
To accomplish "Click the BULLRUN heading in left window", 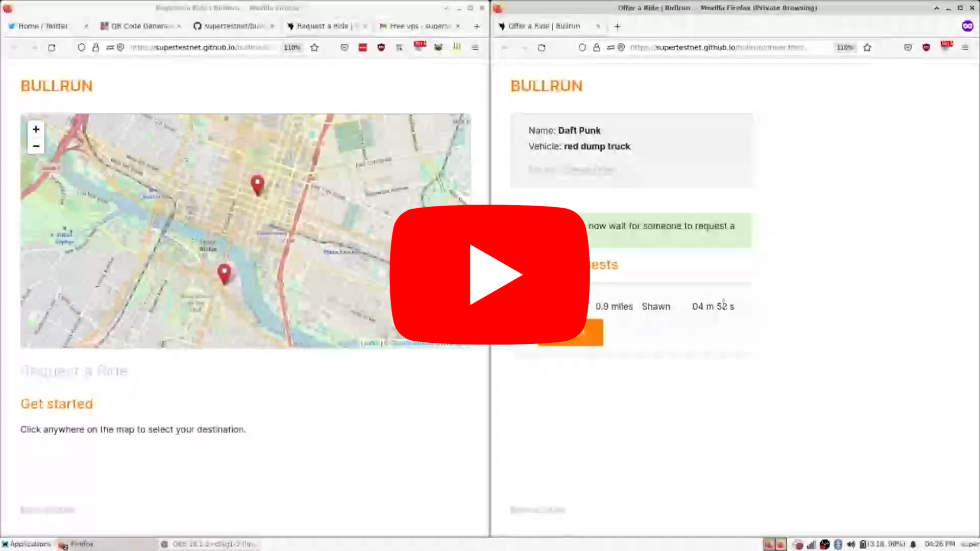I will click(x=57, y=86).
